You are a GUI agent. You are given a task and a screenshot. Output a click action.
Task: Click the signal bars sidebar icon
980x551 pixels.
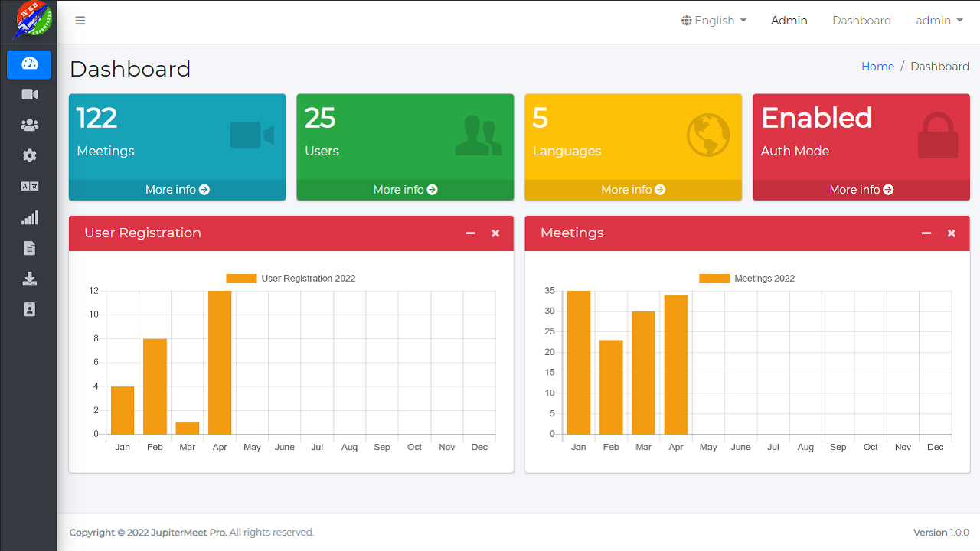pos(29,218)
